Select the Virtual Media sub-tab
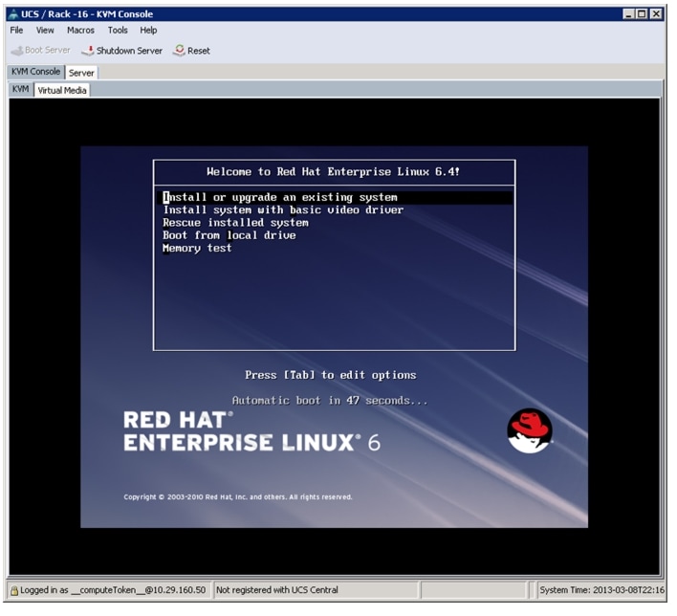 (x=62, y=90)
